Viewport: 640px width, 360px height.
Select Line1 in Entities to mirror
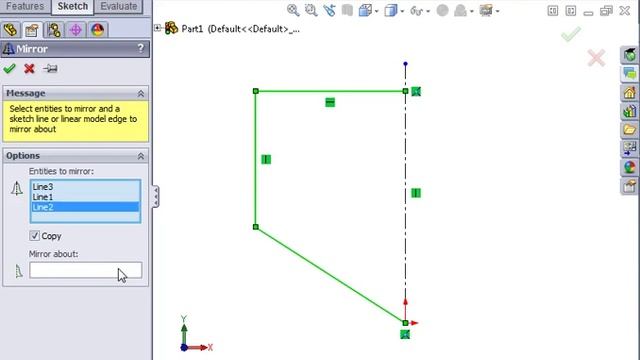[43, 197]
